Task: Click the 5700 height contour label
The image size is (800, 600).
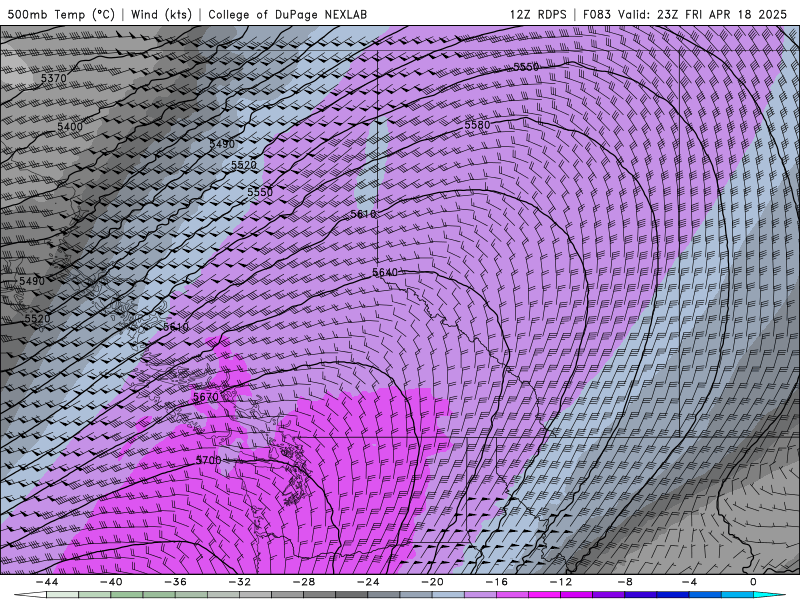Action: 209,460
